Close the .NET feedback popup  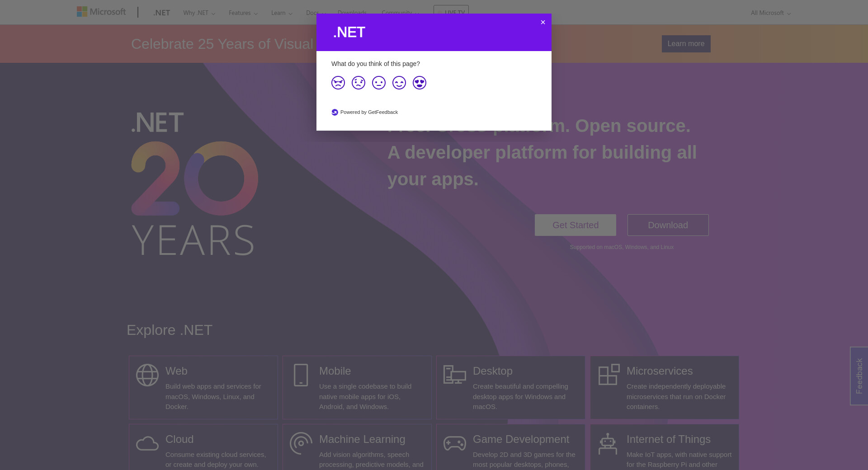[543, 22]
